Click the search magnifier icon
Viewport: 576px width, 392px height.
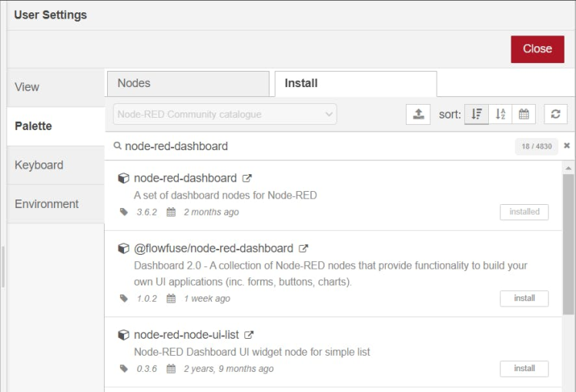click(118, 146)
